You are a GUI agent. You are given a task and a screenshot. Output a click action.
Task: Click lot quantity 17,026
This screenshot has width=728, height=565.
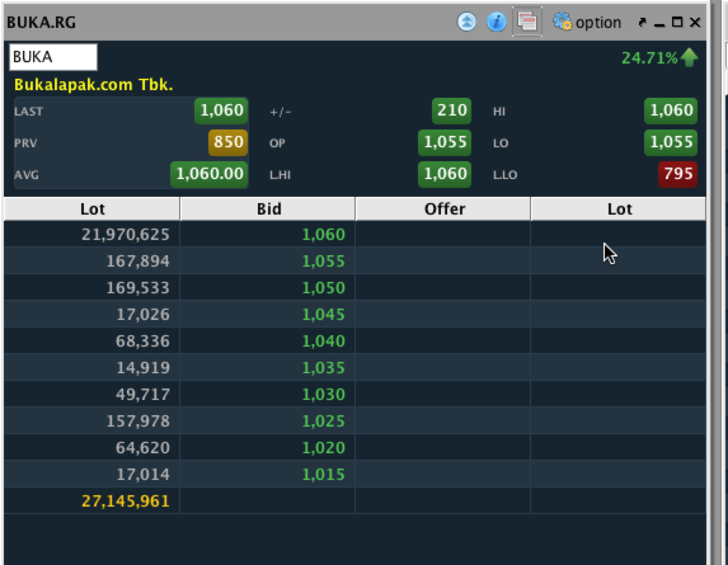(143, 314)
